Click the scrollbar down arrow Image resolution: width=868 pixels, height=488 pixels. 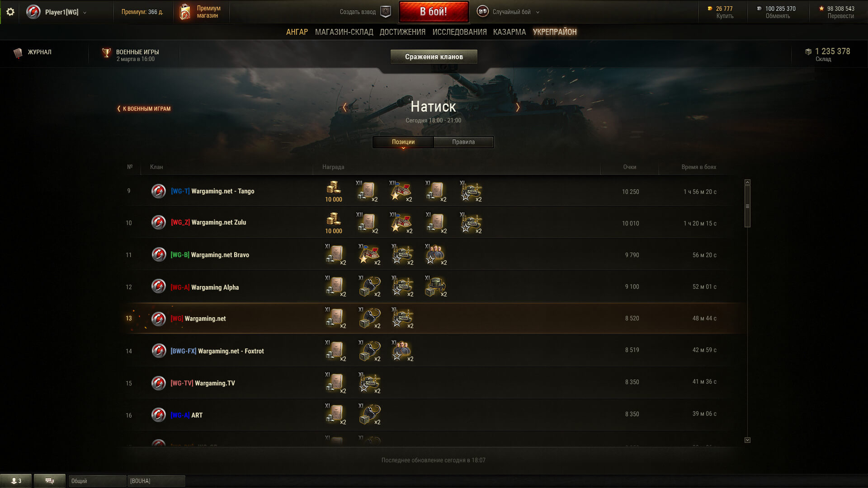pos(747,440)
